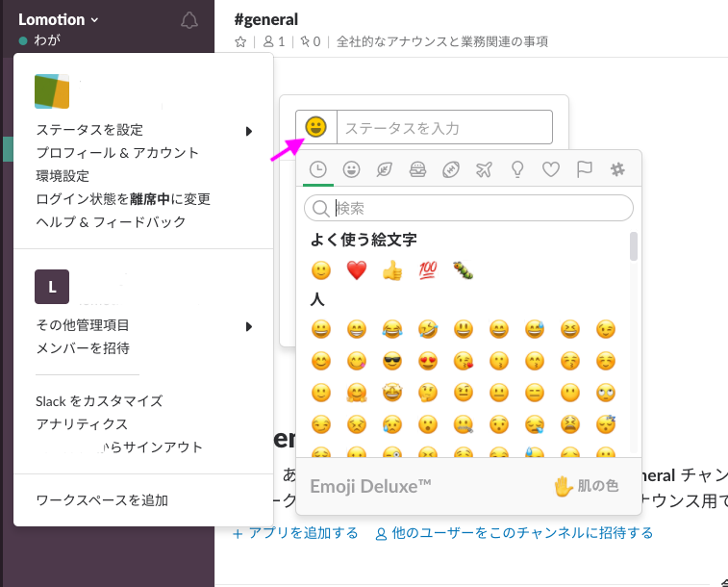Open the custom Slack emoji category

click(616, 169)
